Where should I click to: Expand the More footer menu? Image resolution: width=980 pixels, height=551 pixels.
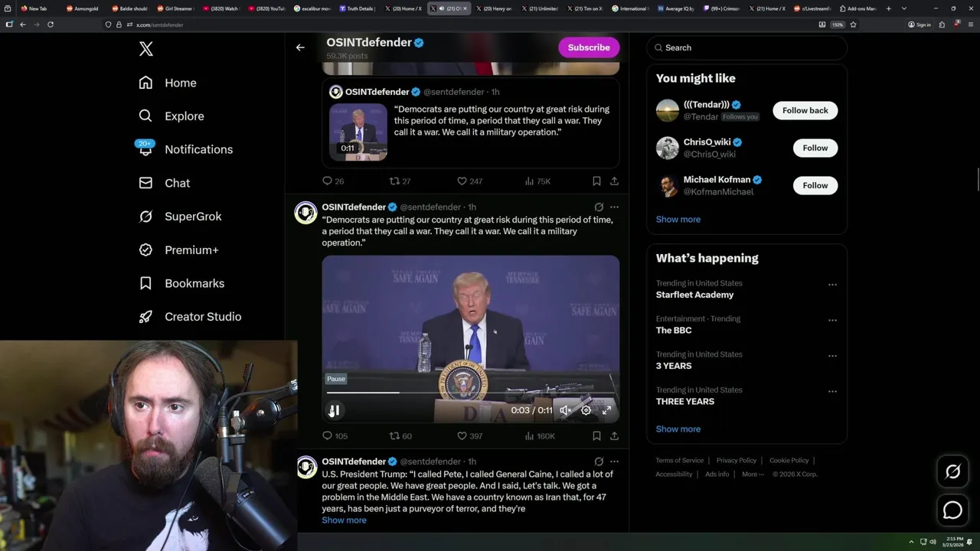(751, 474)
